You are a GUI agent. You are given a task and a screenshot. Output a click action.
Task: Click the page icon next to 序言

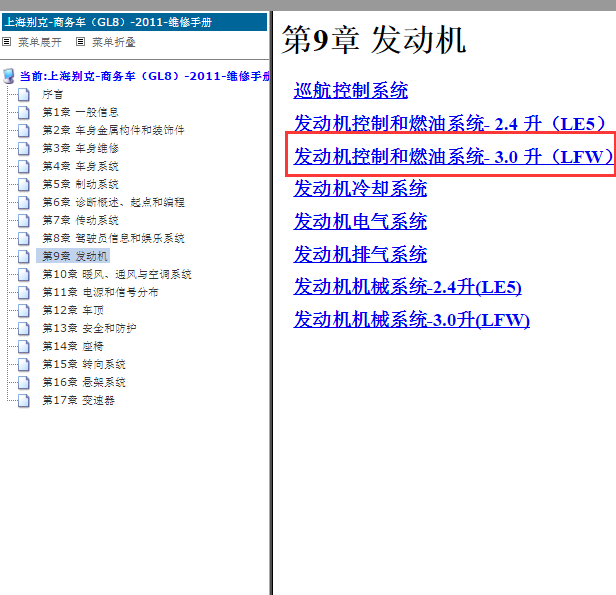point(24,94)
